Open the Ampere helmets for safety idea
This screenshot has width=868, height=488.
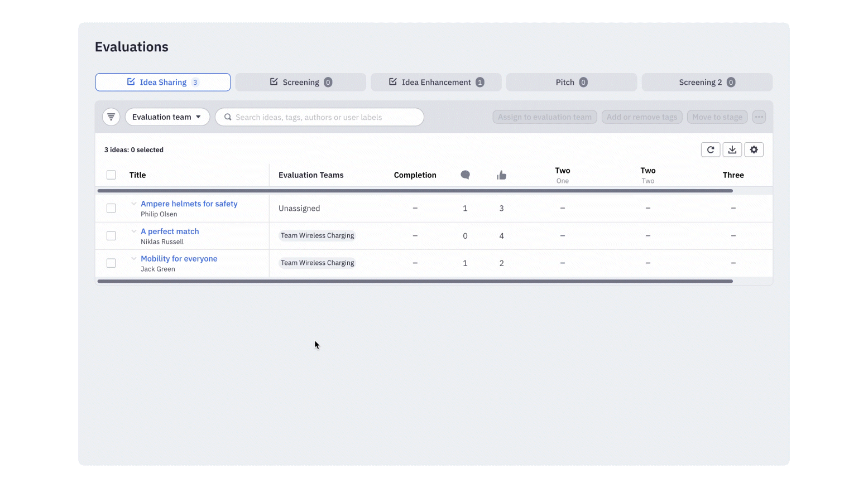189,204
